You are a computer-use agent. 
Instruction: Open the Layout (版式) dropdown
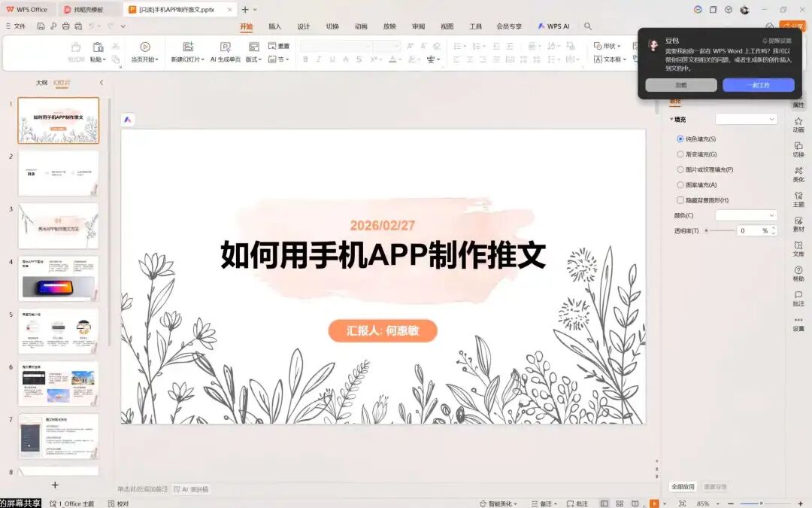[253, 59]
